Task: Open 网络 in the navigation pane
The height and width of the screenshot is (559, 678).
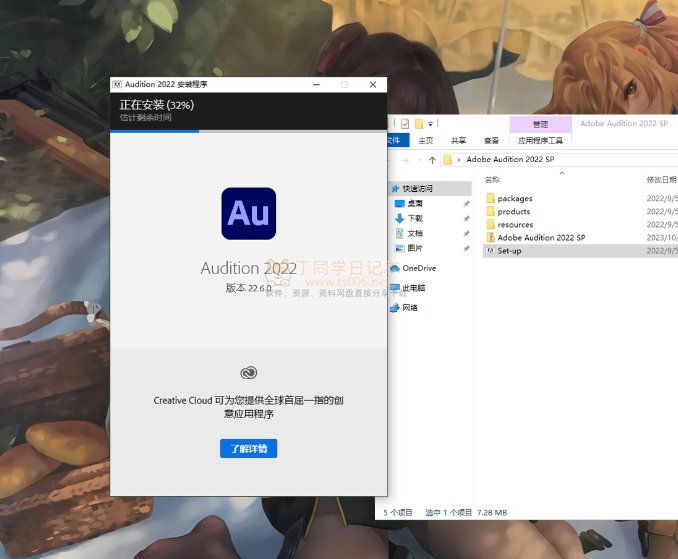Action: tap(410, 308)
